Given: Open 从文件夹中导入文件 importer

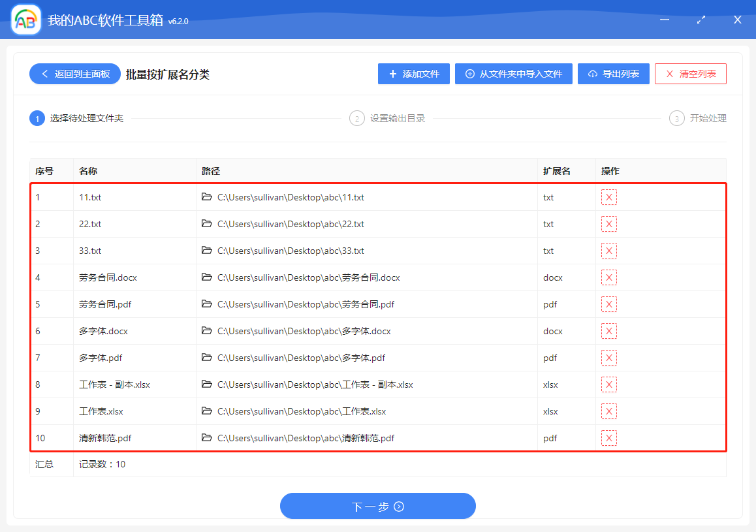Looking at the screenshot, I should pyautogui.click(x=513, y=73).
